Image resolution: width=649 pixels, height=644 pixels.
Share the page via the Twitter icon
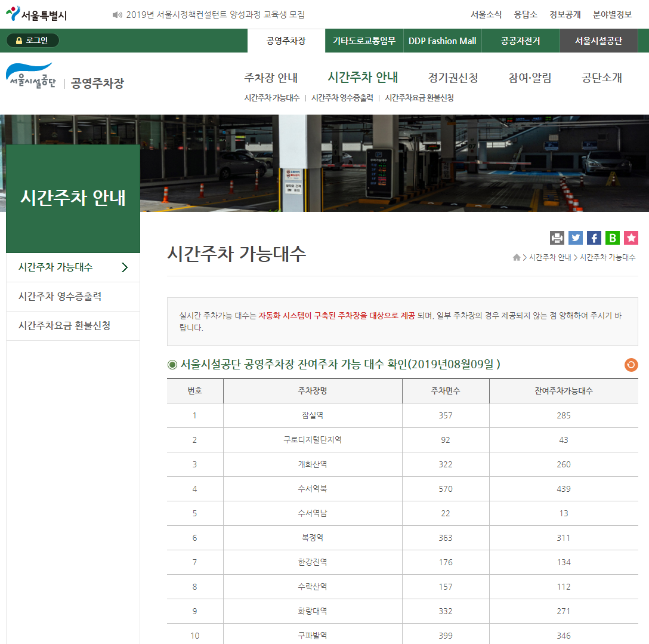point(576,238)
